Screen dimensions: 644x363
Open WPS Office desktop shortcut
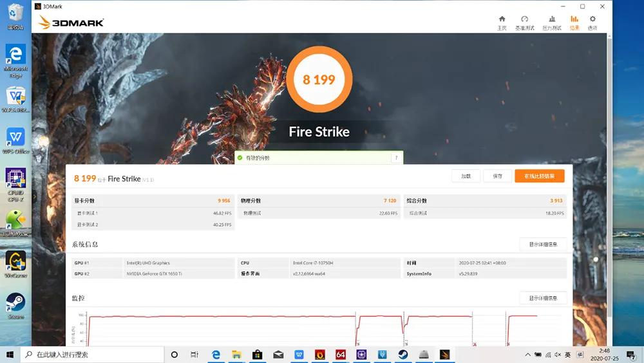[15, 140]
